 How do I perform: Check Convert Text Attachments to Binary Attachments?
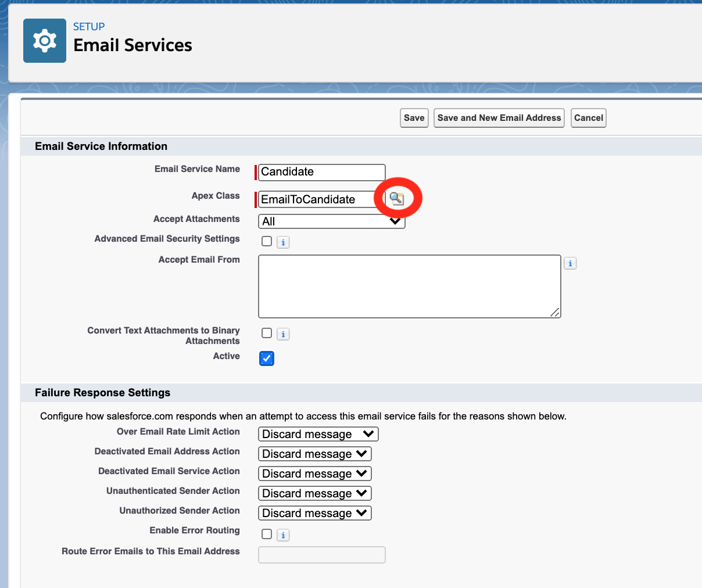click(x=267, y=333)
